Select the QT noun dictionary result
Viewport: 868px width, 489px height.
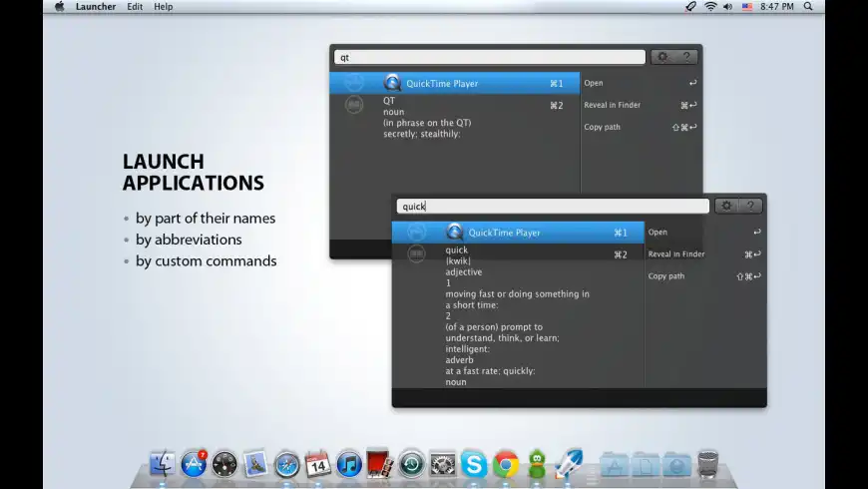(455, 117)
